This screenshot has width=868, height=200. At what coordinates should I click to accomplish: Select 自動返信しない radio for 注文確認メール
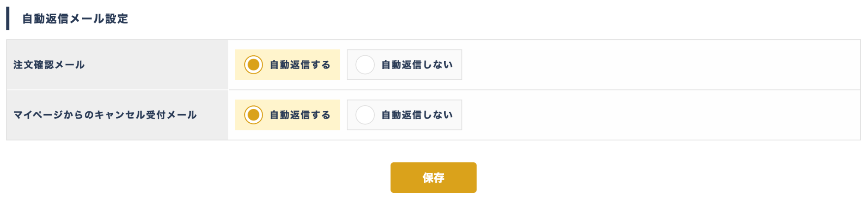[x=365, y=65]
